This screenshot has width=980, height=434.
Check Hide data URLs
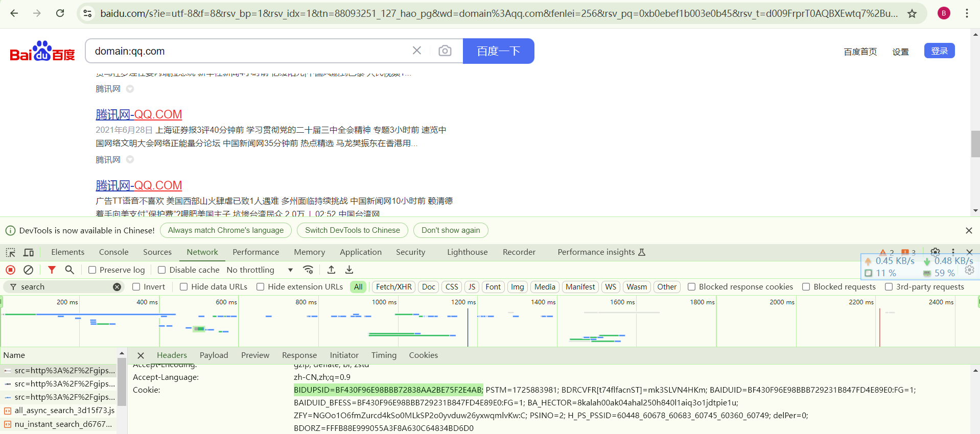click(x=184, y=287)
